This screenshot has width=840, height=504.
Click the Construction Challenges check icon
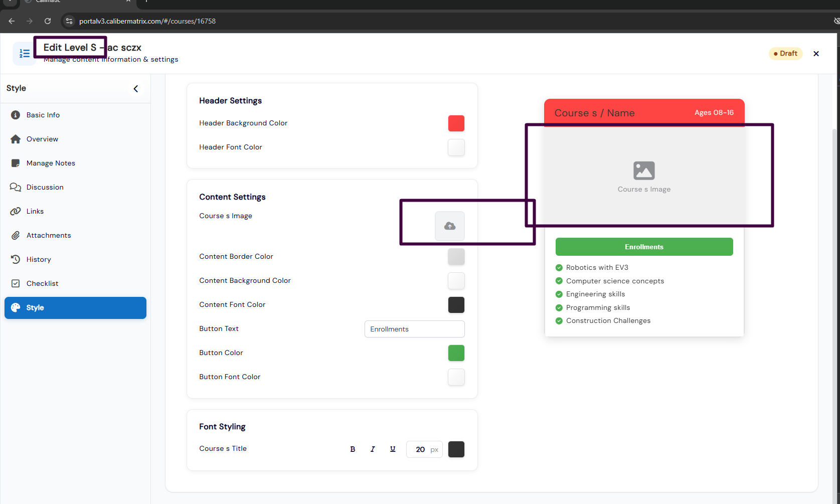tap(559, 321)
